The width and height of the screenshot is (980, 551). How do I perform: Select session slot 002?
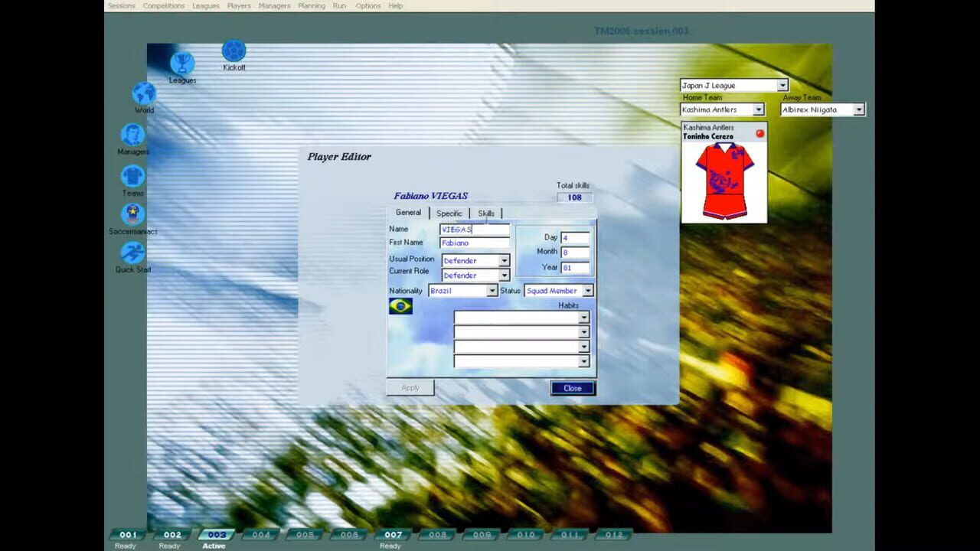pyautogui.click(x=172, y=535)
